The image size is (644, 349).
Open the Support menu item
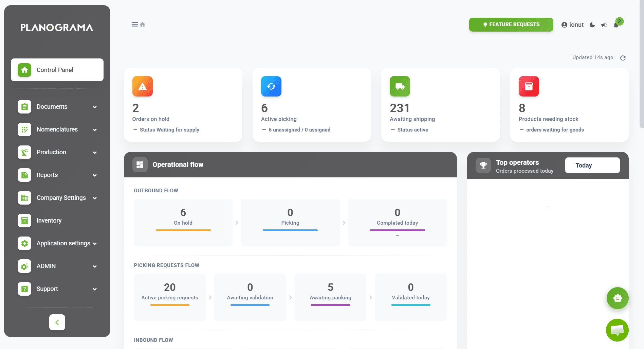tap(57, 289)
